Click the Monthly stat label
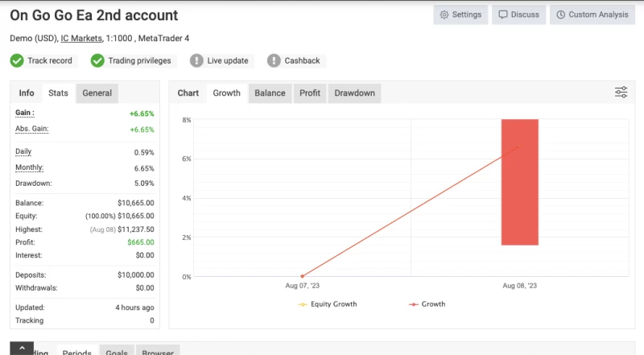This screenshot has width=644, height=355. pos(30,167)
